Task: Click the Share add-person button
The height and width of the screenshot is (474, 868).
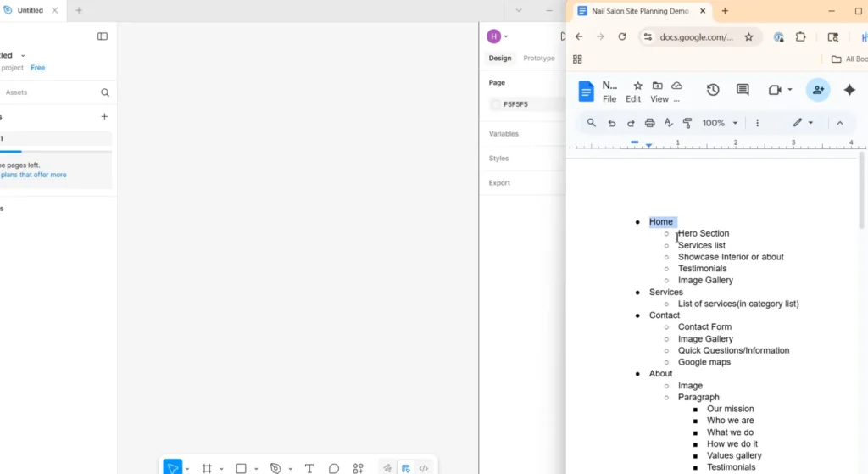Action: pos(818,90)
